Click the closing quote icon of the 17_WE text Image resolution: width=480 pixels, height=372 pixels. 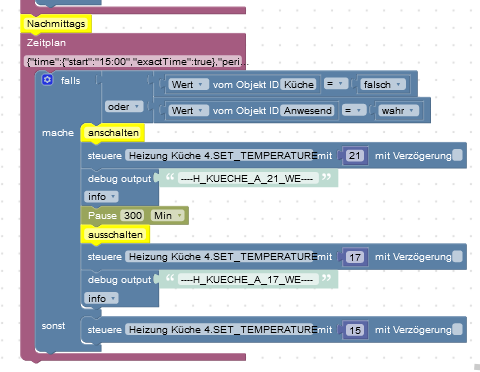pos(326,278)
